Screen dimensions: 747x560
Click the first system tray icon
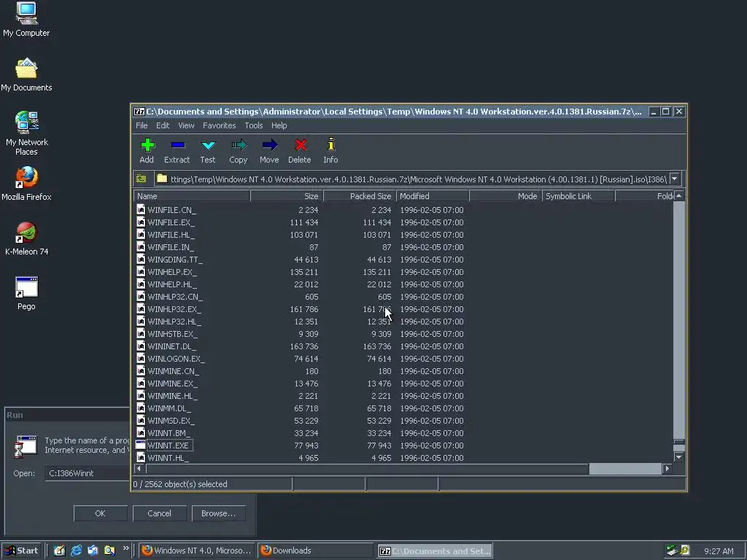(672, 551)
